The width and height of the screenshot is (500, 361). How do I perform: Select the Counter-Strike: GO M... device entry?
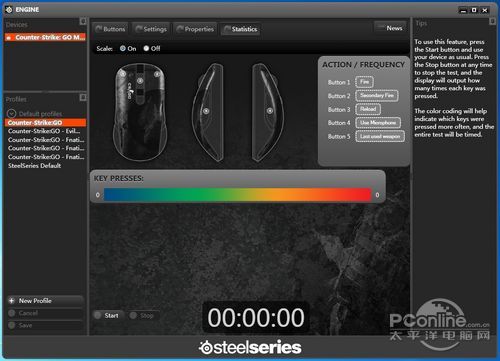pos(46,37)
